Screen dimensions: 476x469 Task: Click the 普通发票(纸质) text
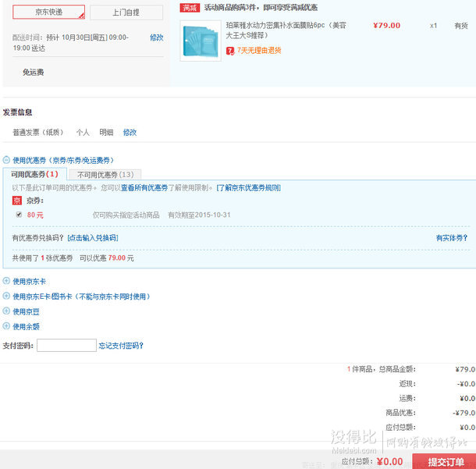click(x=38, y=133)
